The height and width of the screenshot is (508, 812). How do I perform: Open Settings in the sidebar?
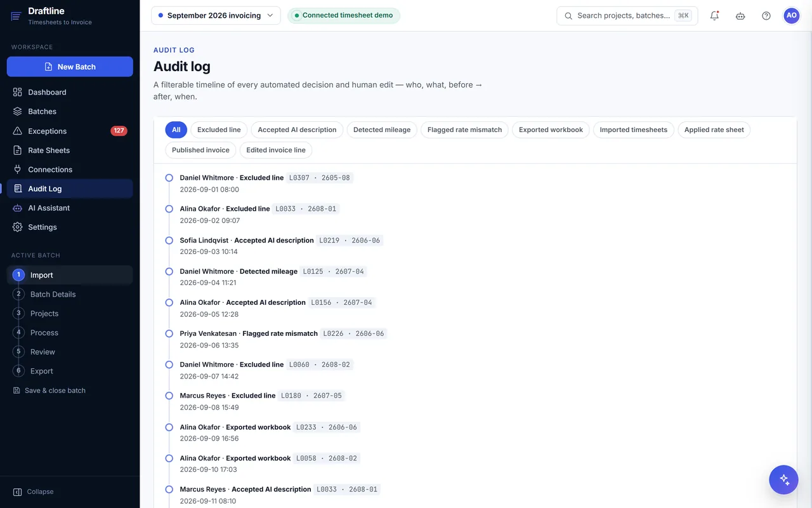tap(70, 227)
